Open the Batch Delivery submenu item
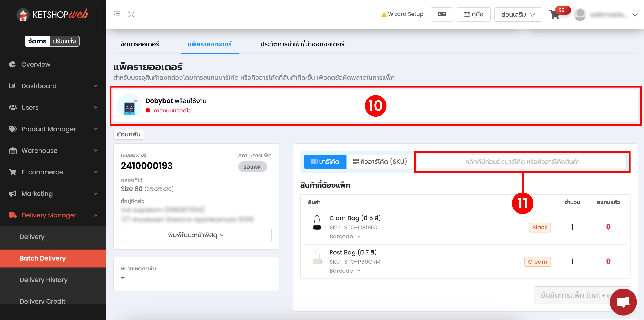Viewport: 644px width, 320px height. coord(53,258)
